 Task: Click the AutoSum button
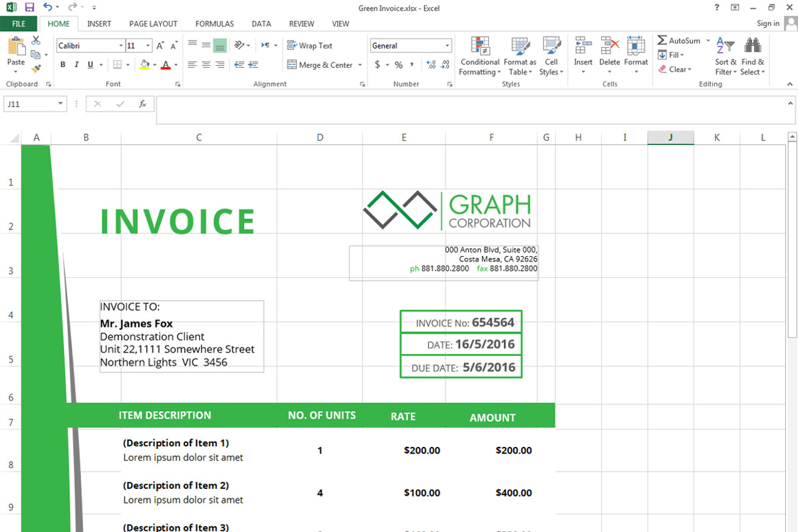coord(678,41)
